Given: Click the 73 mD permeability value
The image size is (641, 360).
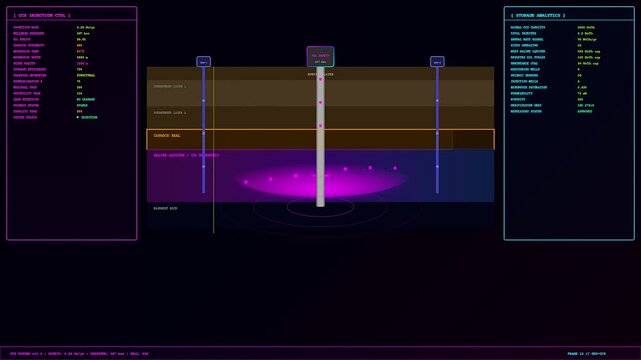Looking at the screenshot, I should [582, 93].
